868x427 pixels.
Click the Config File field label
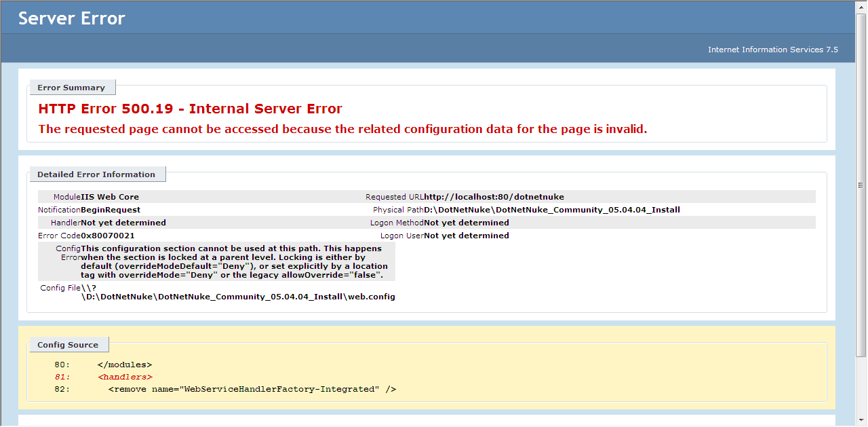[60, 288]
